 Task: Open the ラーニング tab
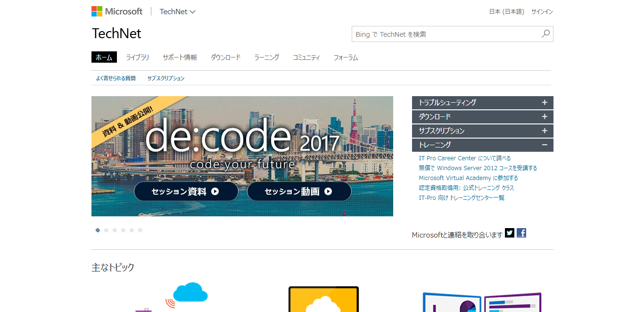point(267,57)
